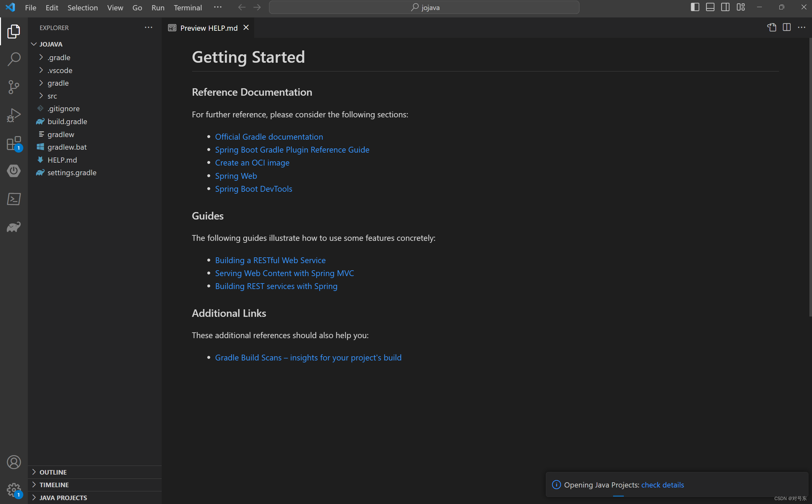812x504 pixels.
Task: Go back using the left arrow
Action: [x=242, y=7]
